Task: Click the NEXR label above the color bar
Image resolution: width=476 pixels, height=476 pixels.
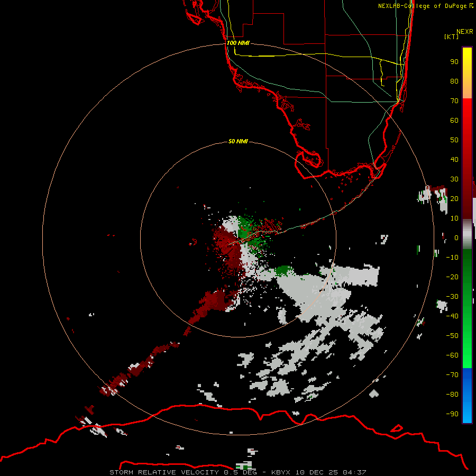Action: pos(465,32)
